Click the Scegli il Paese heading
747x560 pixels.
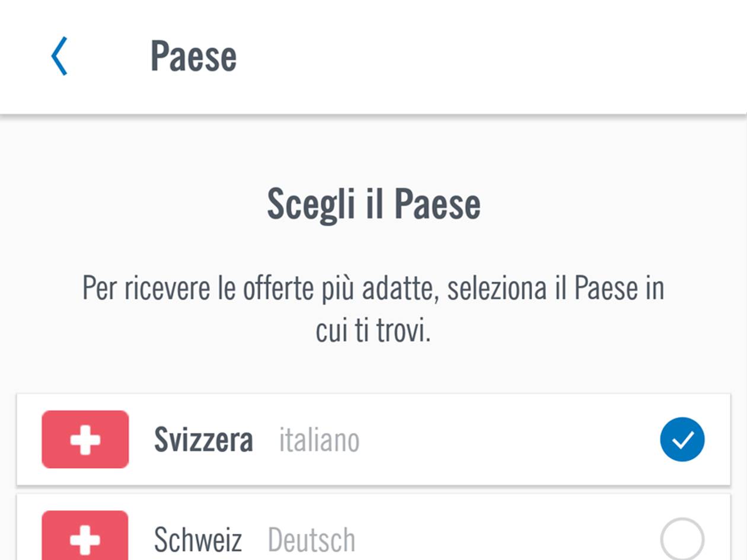point(373,204)
